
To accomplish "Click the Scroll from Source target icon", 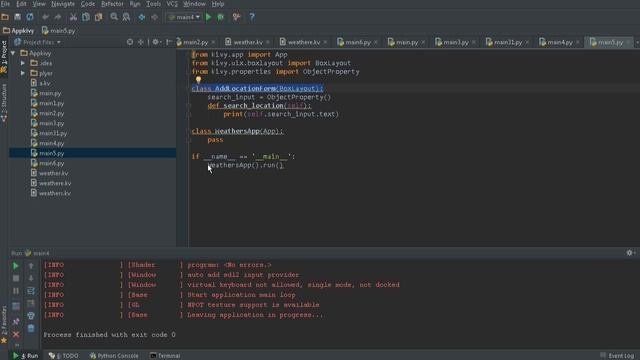I will [x=130, y=42].
